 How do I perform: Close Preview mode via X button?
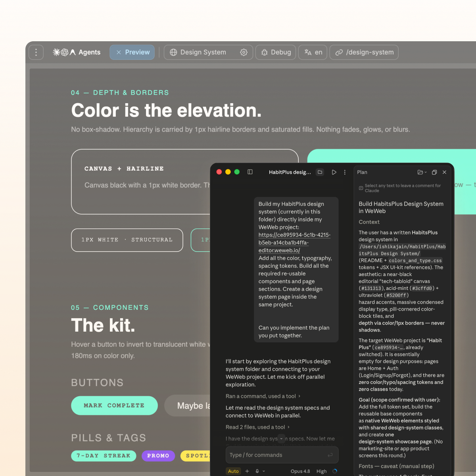tap(119, 52)
